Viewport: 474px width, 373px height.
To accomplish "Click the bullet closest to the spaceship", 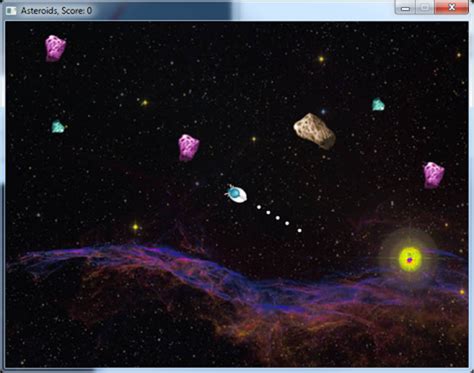I will coord(259,207).
